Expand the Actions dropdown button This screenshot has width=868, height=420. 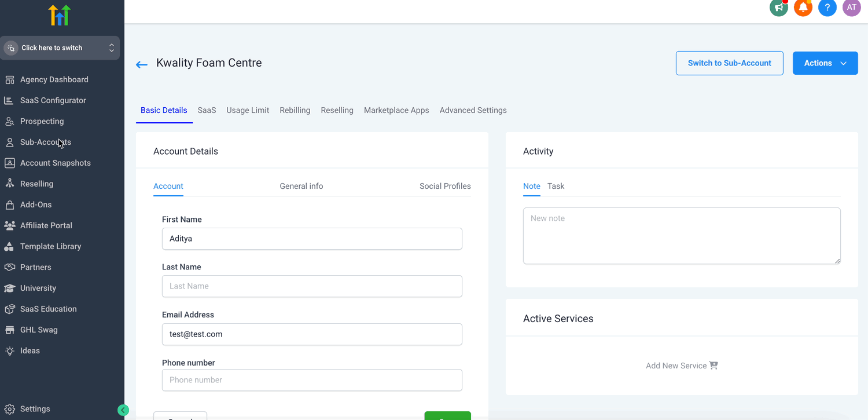point(825,63)
